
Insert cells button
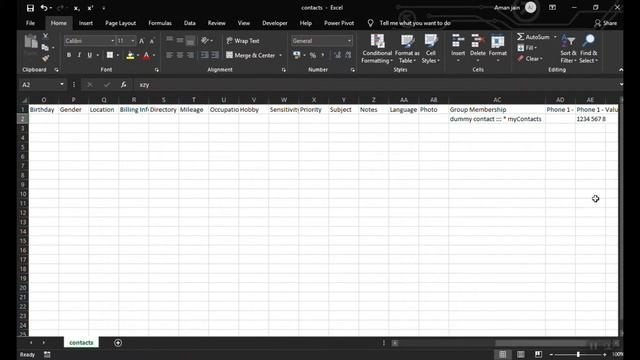[458, 49]
